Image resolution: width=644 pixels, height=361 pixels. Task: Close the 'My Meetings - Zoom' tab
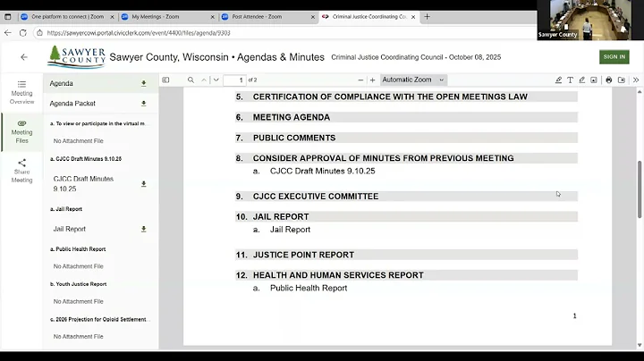pos(212,17)
